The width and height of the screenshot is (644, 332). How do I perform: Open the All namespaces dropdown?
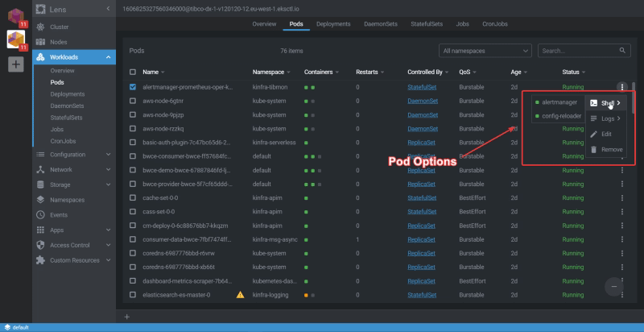pyautogui.click(x=485, y=51)
